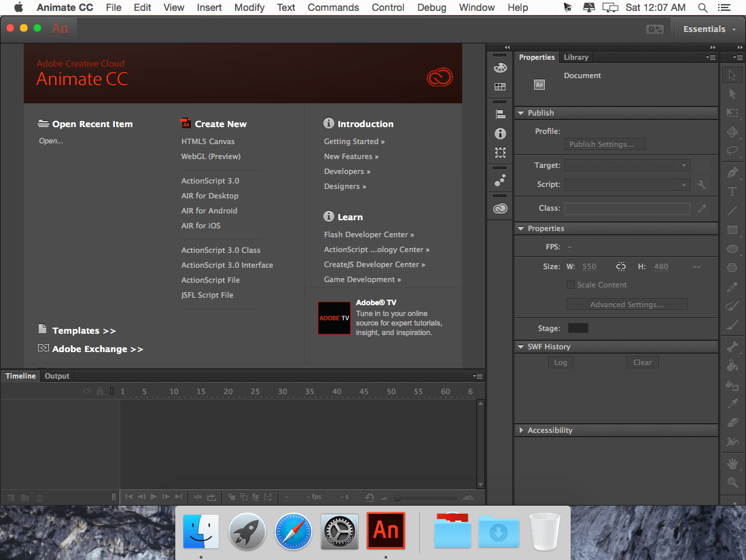Open the Modify menu
The height and width of the screenshot is (560, 746).
coord(249,7)
